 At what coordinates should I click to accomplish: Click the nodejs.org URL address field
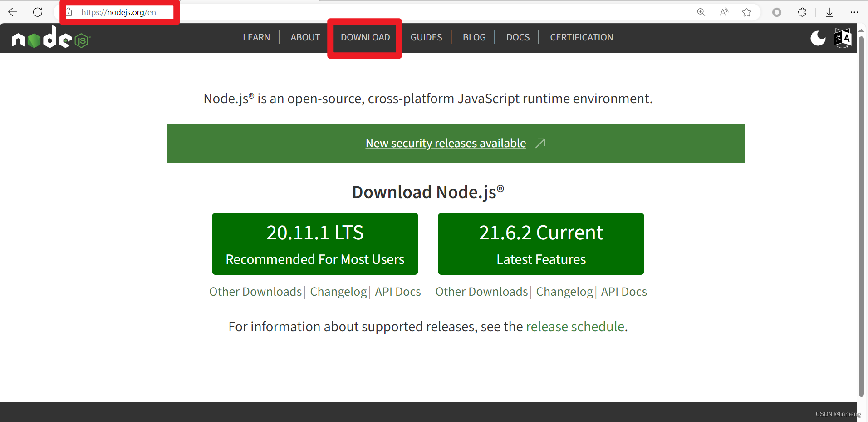click(x=119, y=12)
